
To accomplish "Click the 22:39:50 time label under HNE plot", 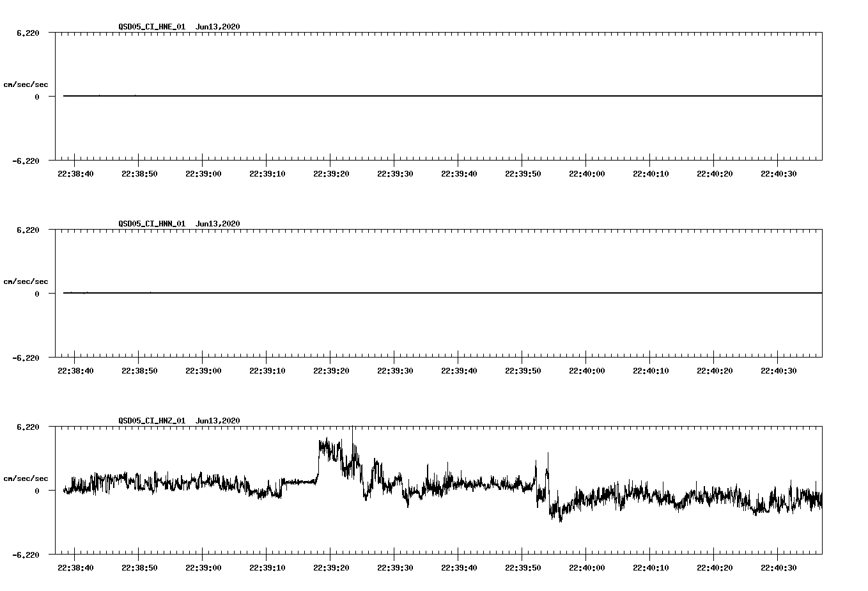I will [x=523, y=174].
